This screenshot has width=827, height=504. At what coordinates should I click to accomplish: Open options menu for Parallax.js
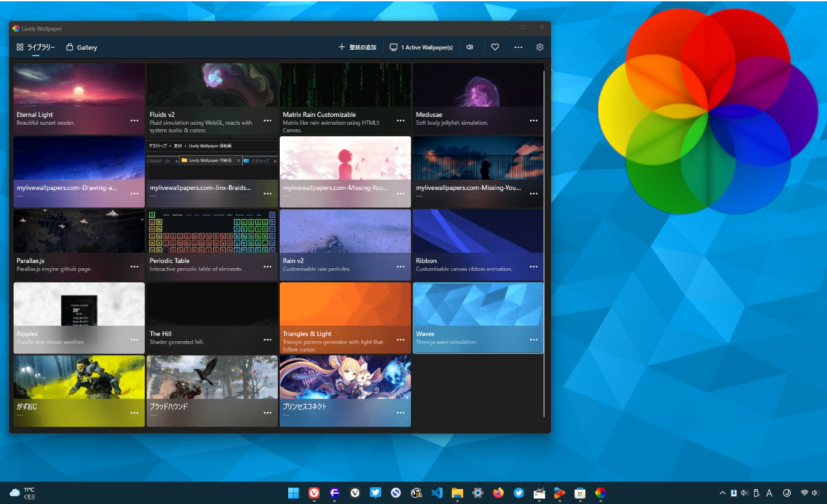[134, 266]
